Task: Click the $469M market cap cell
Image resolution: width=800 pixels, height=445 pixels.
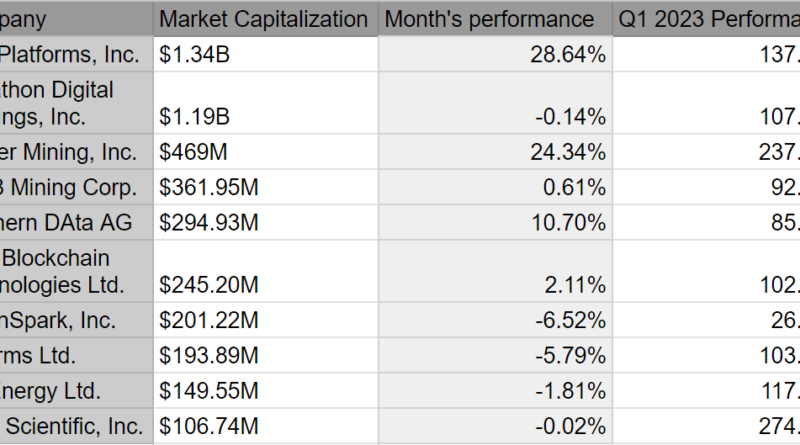Action: coord(264,153)
